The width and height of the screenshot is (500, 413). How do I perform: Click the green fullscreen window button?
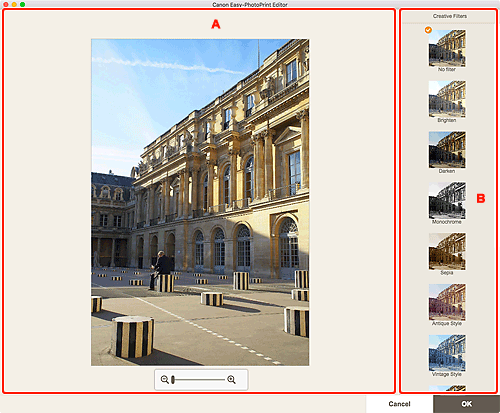click(22, 4)
